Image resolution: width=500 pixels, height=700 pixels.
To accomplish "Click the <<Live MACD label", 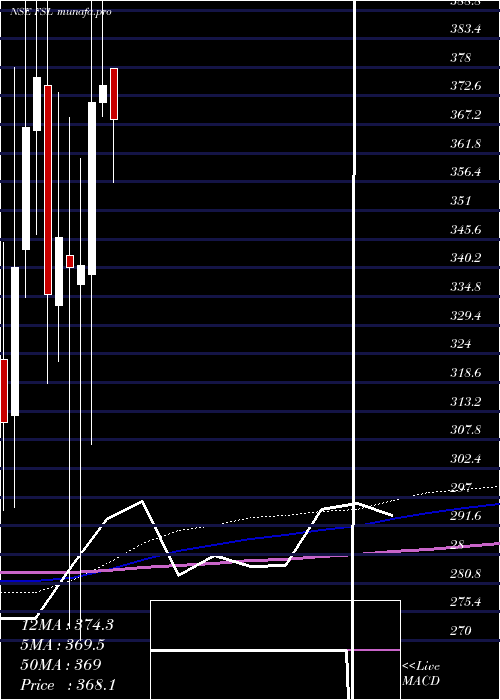I will (x=421, y=673).
